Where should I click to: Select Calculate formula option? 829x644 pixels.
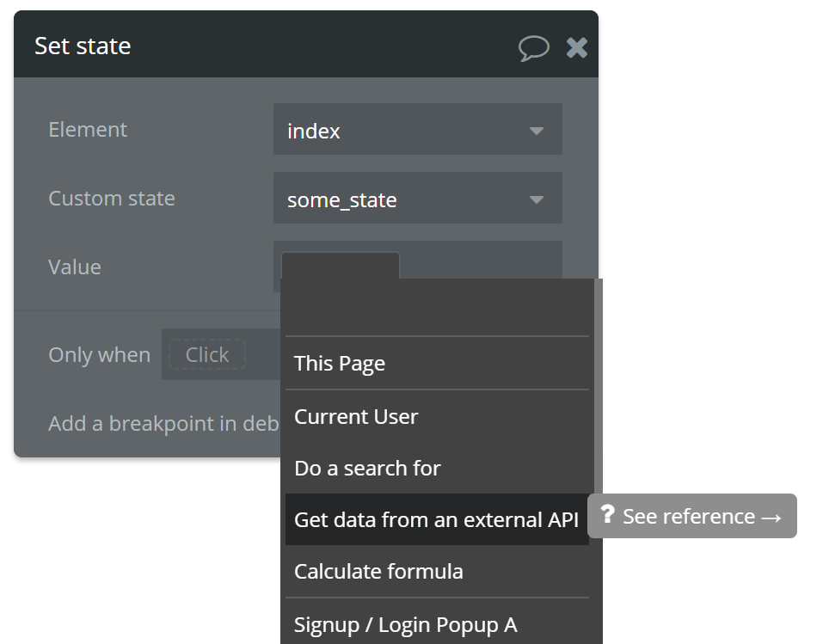437,571
